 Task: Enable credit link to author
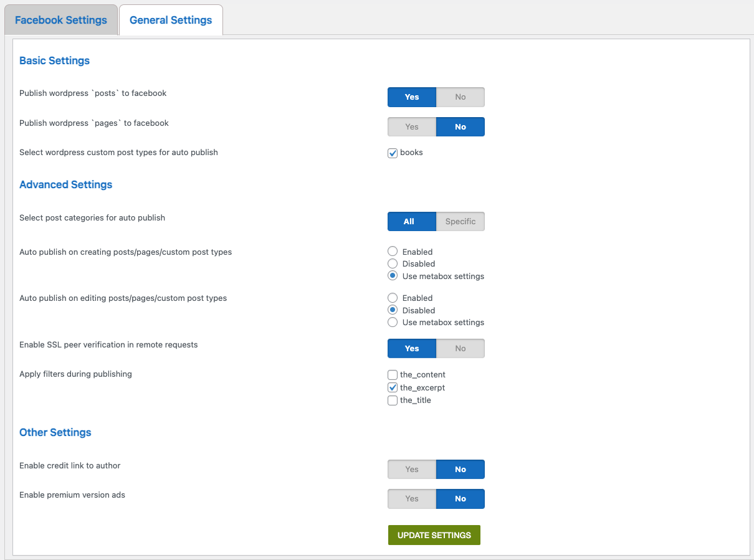(411, 469)
